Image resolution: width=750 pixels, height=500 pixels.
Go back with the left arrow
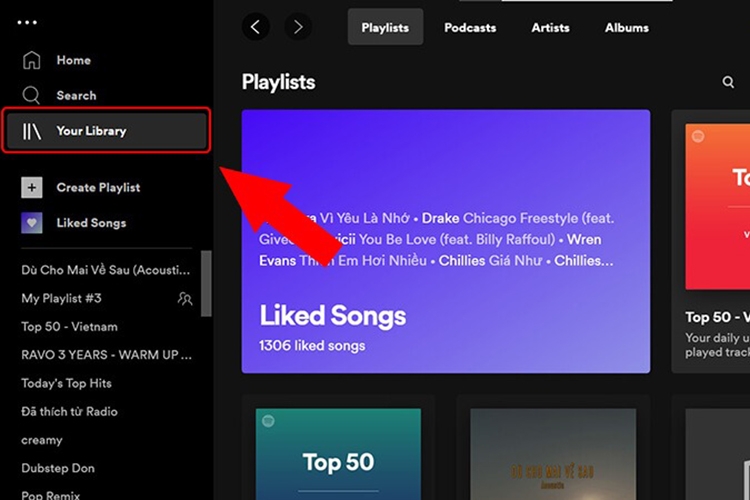pos(255,27)
